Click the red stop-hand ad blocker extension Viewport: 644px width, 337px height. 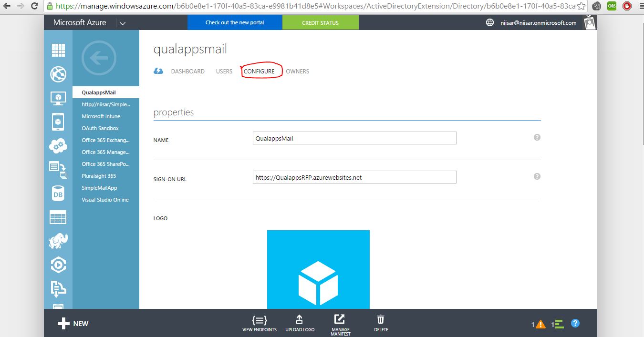click(627, 7)
